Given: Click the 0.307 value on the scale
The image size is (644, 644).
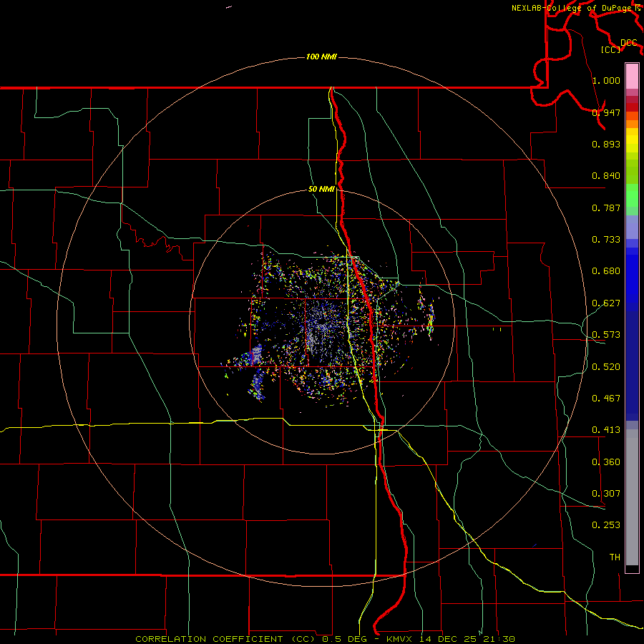Looking at the screenshot, I should click(x=606, y=494).
